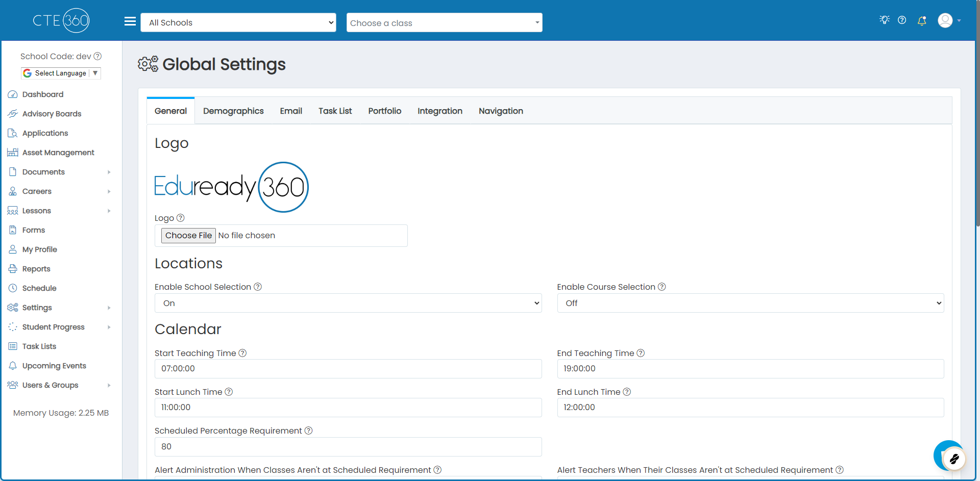980x481 pixels.
Task: Click the Asset Management icon
Action: (13, 153)
